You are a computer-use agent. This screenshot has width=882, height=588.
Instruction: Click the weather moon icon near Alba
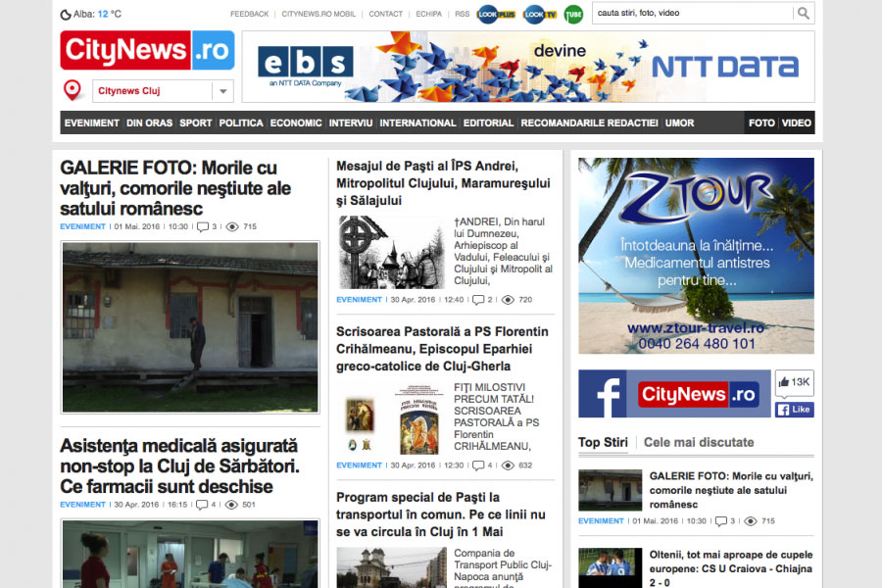[x=66, y=15]
